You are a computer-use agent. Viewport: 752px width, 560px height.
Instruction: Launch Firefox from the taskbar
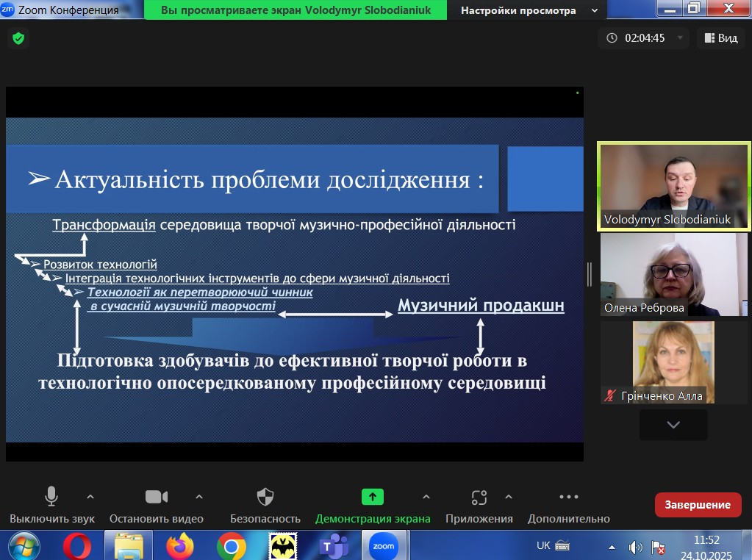pos(179,546)
